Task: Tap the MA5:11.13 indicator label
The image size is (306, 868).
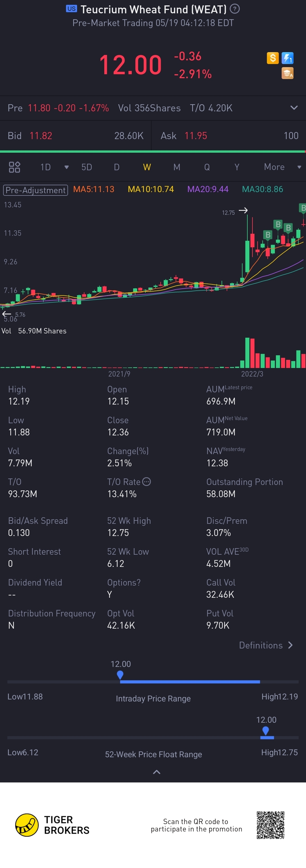Action: click(x=94, y=189)
